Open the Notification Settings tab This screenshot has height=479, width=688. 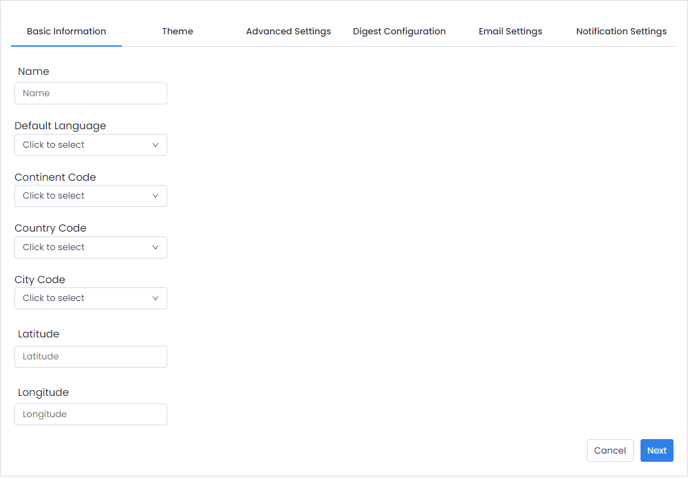[x=621, y=31]
